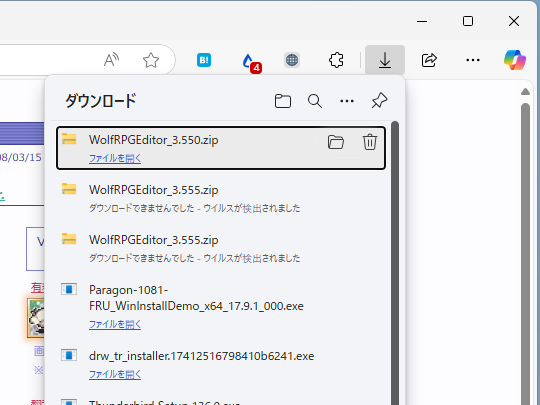Open browser Settings and more menu

[x=472, y=60]
